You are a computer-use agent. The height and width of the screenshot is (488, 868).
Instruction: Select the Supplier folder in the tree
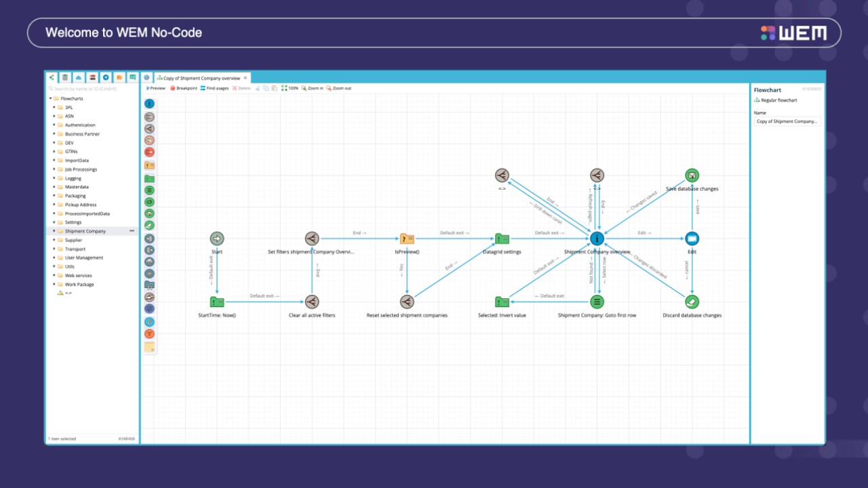click(x=73, y=240)
